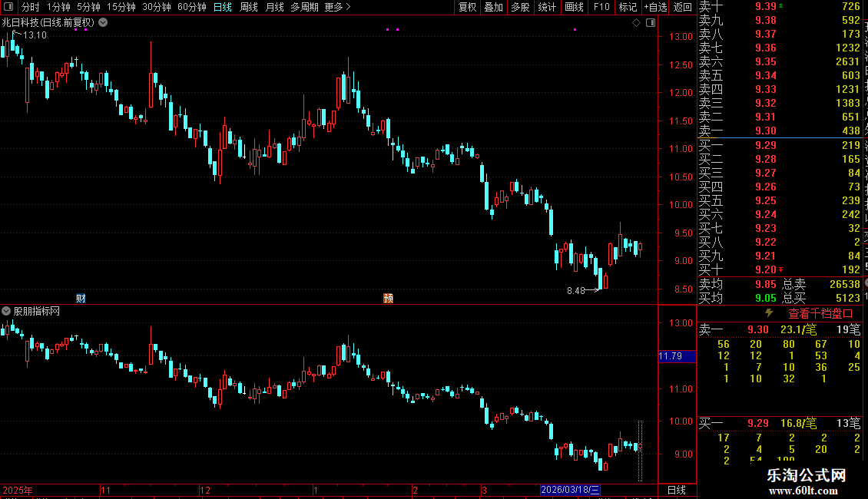Expand the 更多 periods menu

[x=337, y=7]
